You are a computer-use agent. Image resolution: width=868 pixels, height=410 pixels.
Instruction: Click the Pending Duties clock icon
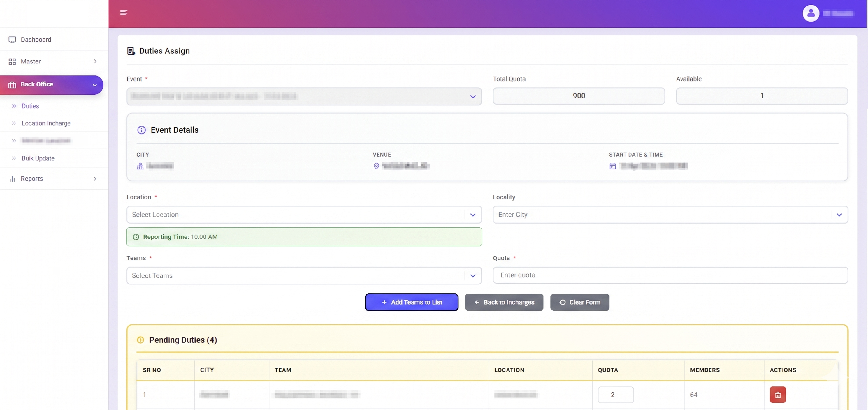click(140, 340)
